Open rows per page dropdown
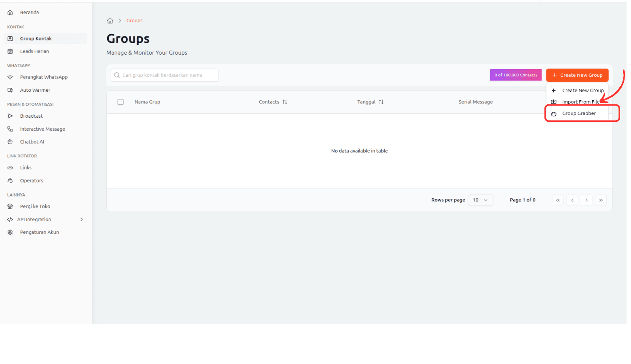The height and width of the screenshot is (364, 631). 480,200
